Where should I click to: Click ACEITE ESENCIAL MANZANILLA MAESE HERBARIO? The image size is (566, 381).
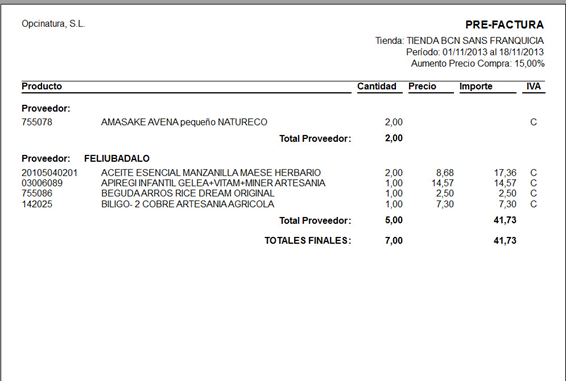click(x=211, y=173)
